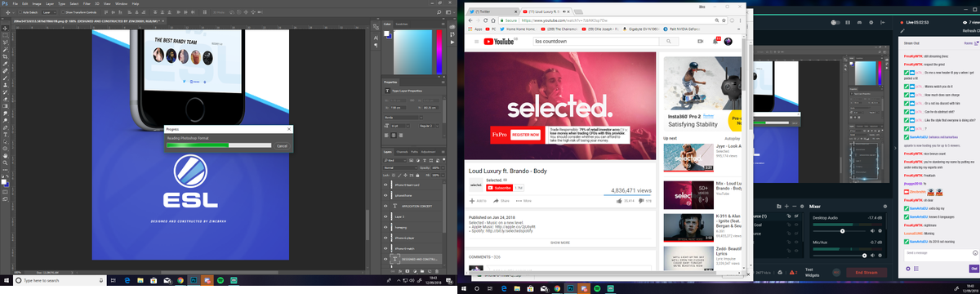Hide the iPhone 8 player layer
Screen dimensions: 980x294
click(385, 238)
